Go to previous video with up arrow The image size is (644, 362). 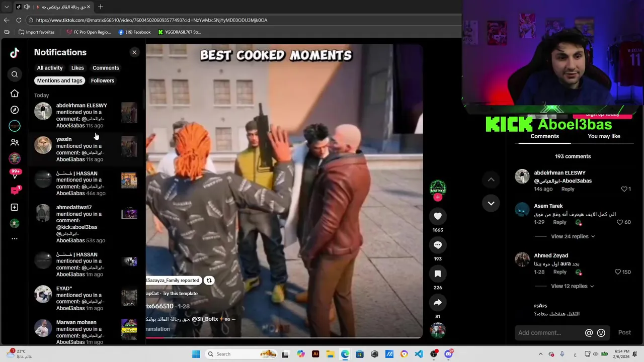click(x=491, y=179)
